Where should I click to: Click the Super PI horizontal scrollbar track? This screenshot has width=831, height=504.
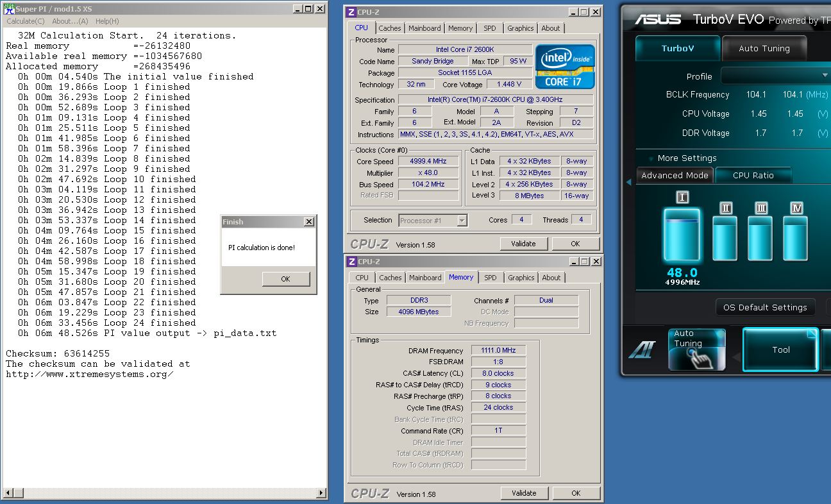coord(165,493)
